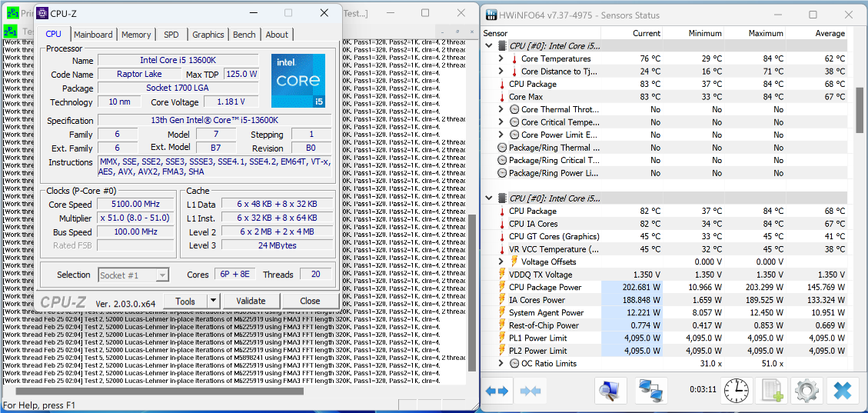Click the CPU-Z title bar icon
Screen dimensions: 868x413
[x=42, y=13]
